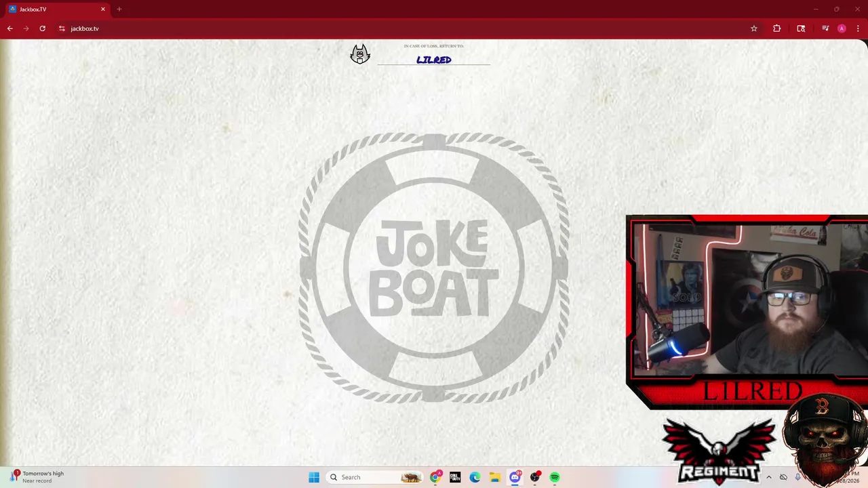Open the Chrome three-dot menu
868x488 pixels.
pos(858,28)
